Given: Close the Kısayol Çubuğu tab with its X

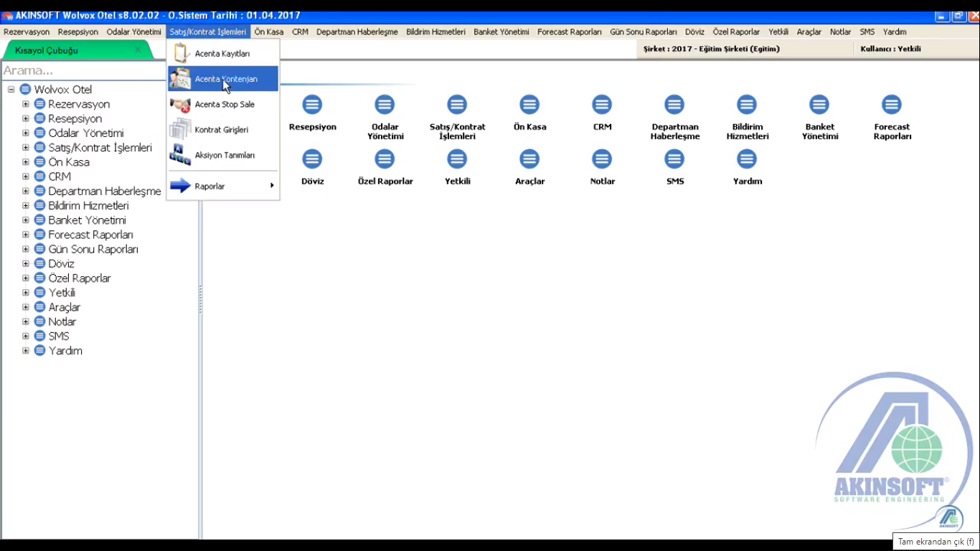Looking at the screenshot, I should 138,50.
